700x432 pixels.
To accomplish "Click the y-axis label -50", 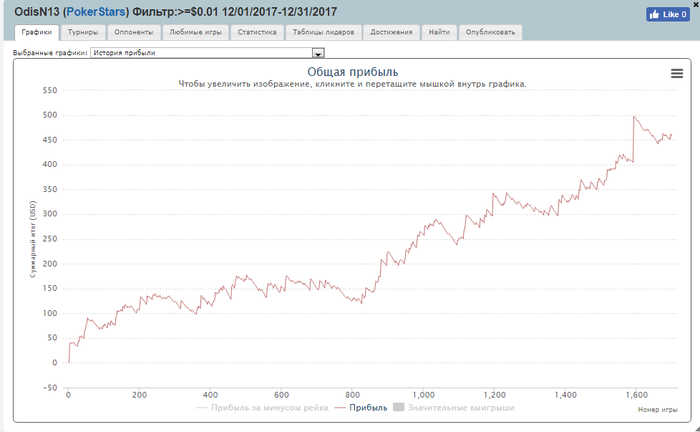I will (50, 388).
